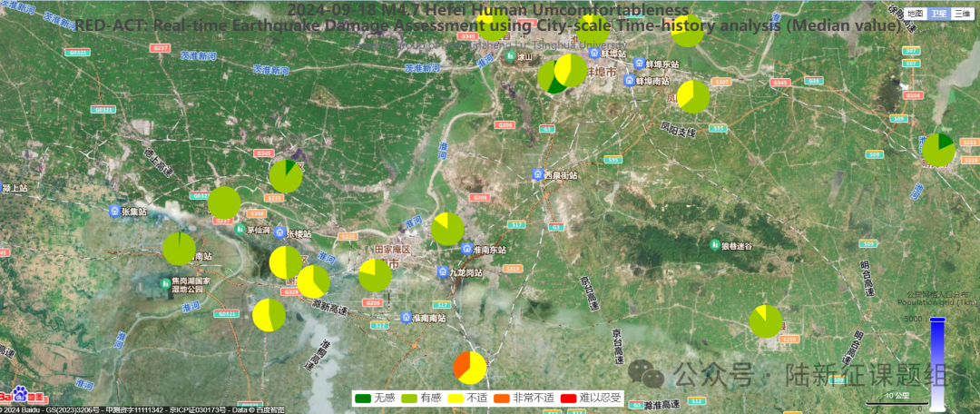Click the pie chart with dark green slice at far right
The image size is (980, 414).
click(938, 150)
